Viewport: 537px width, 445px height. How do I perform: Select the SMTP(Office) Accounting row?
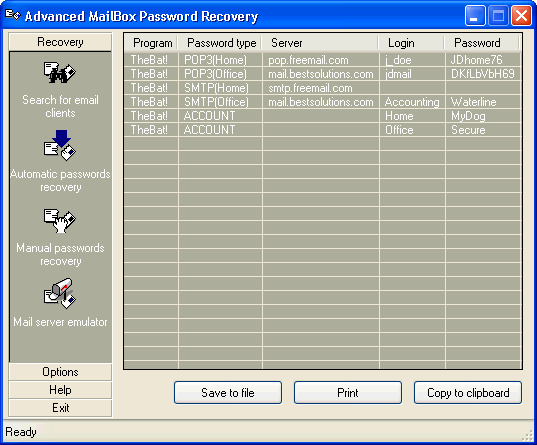pos(323,102)
